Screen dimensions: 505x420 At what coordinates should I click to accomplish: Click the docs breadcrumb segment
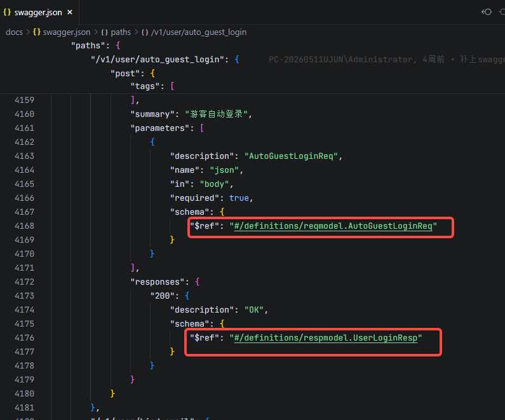pos(14,32)
